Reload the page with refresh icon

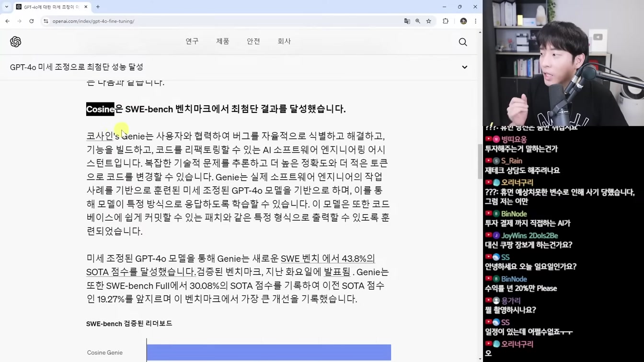[x=32, y=21]
